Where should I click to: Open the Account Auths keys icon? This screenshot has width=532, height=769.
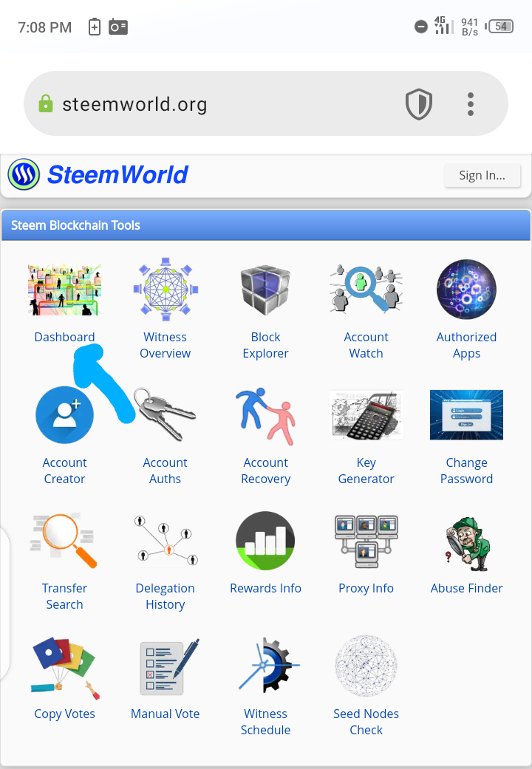point(166,414)
